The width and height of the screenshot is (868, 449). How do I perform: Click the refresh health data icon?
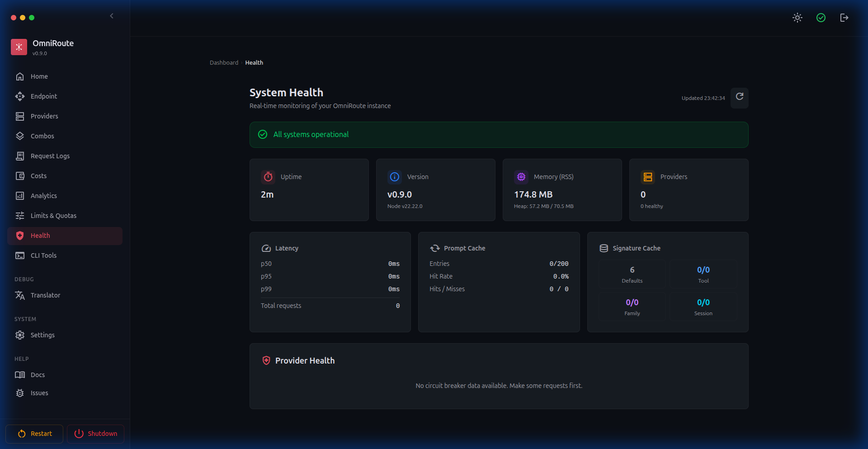[x=739, y=97]
